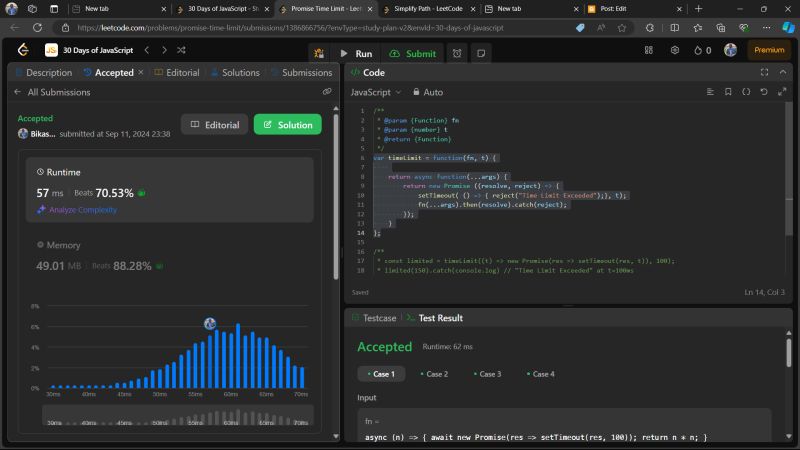
Task: Click the shuffle problem icon
Action: coord(180,49)
